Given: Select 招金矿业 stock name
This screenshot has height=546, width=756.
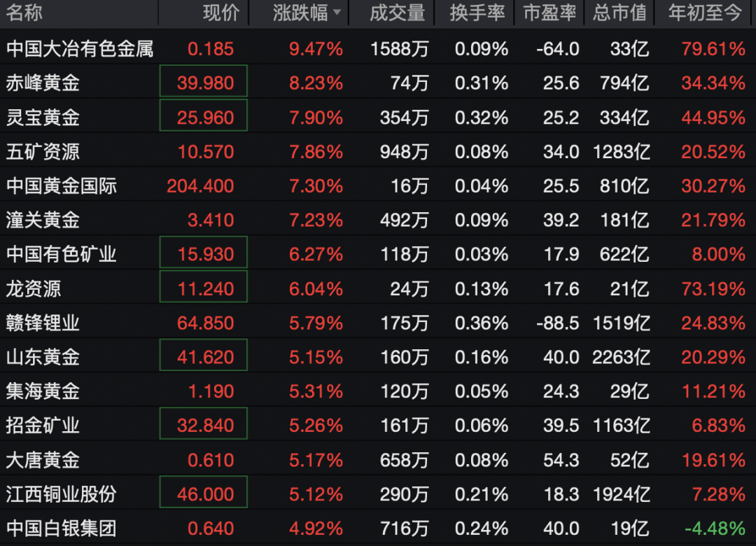Looking at the screenshot, I should (43, 425).
